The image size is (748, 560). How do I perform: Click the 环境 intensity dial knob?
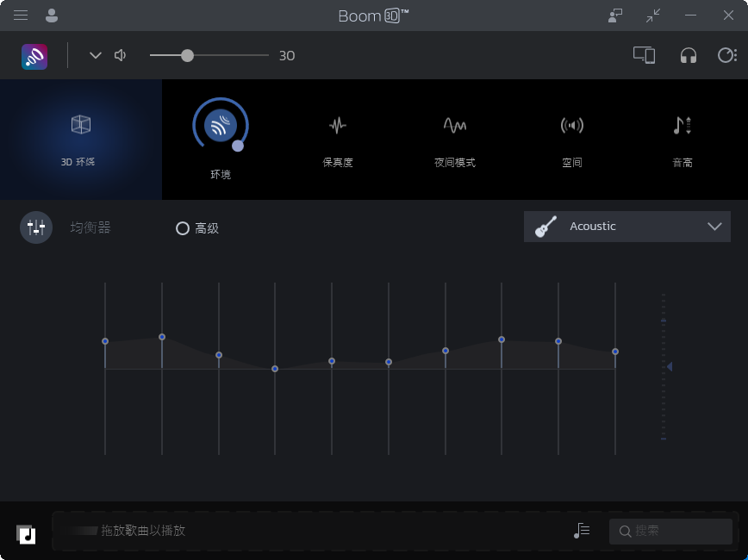pos(238,146)
